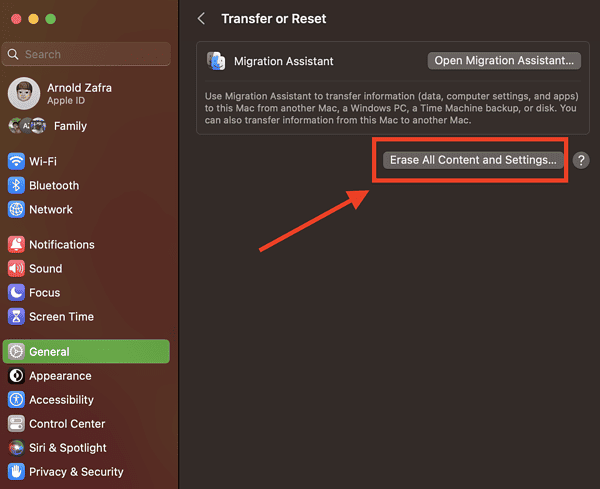Open the Bluetooth settings icon

16,186
